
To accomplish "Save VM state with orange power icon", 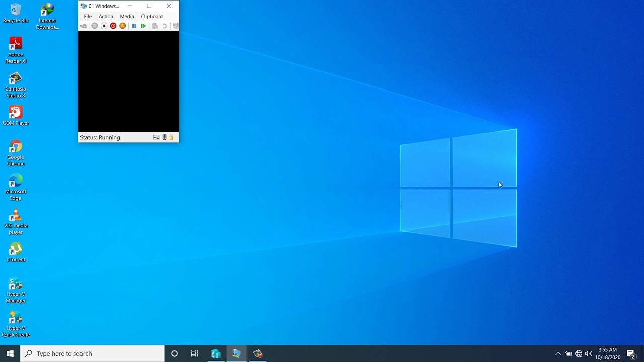I will pos(122,26).
